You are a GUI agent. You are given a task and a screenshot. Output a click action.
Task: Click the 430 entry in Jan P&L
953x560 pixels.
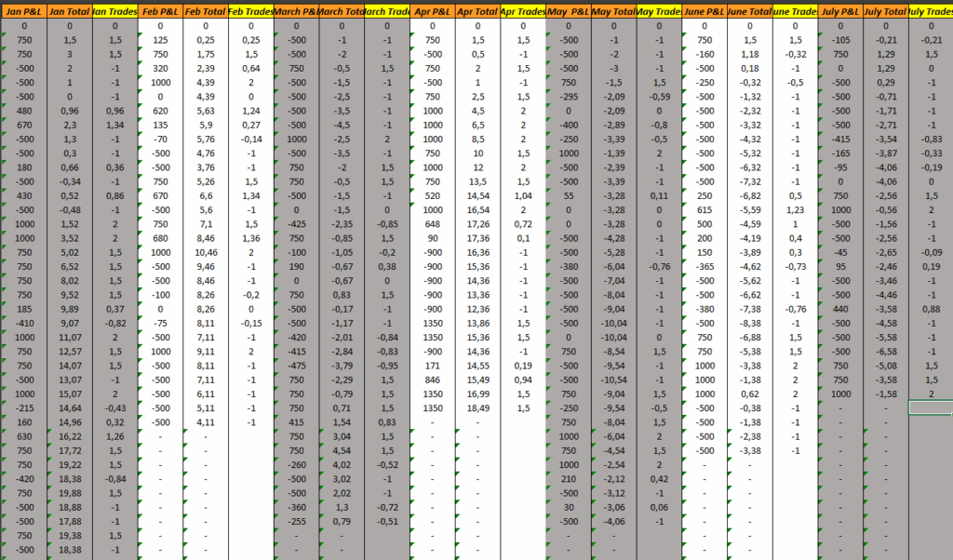pyautogui.click(x=24, y=195)
